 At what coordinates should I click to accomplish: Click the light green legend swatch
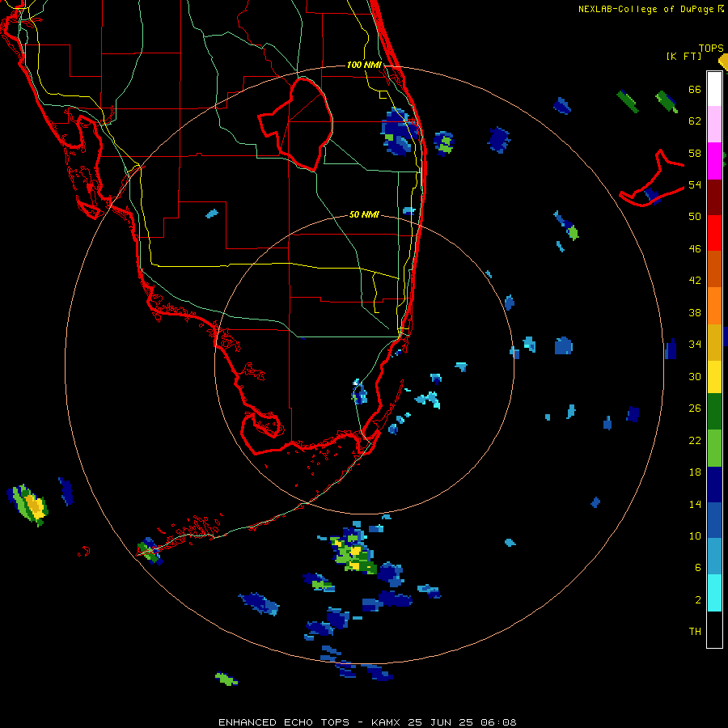coord(714,448)
